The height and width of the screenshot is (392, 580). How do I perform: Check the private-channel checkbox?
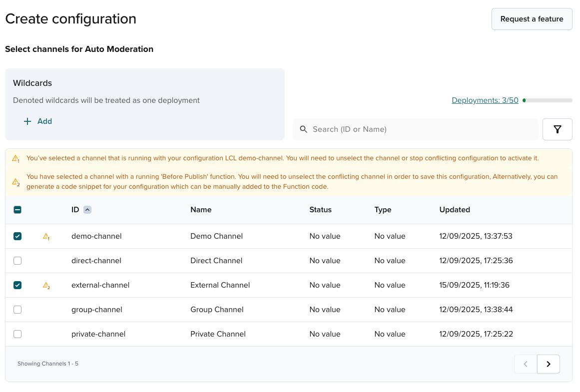[x=17, y=334]
